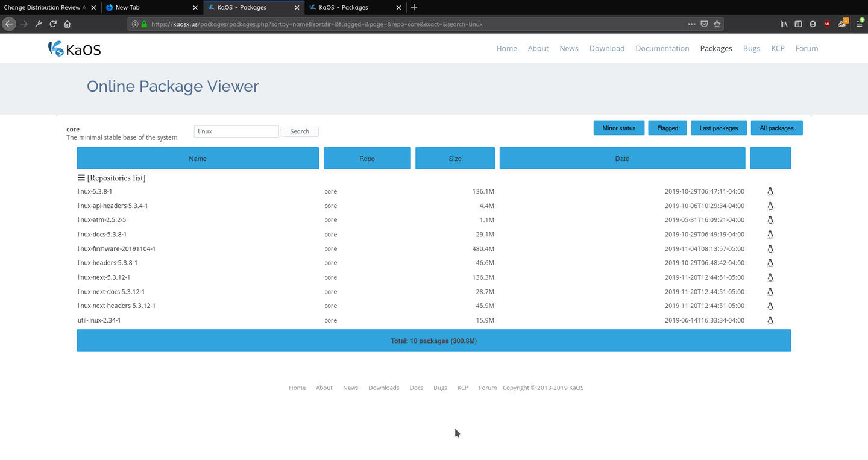Open the util-linux-2.34-1 package name
This screenshot has width=868, height=460.
[x=99, y=321]
